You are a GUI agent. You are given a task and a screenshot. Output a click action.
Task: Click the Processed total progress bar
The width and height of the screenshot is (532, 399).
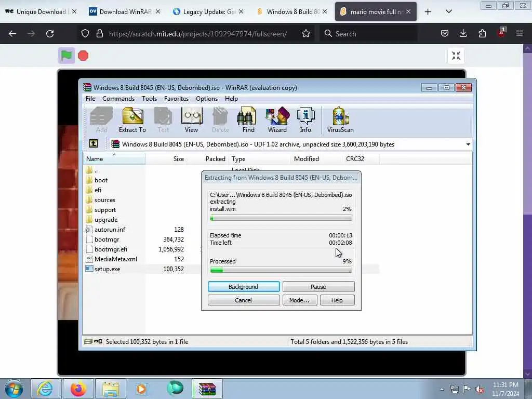pos(281,270)
